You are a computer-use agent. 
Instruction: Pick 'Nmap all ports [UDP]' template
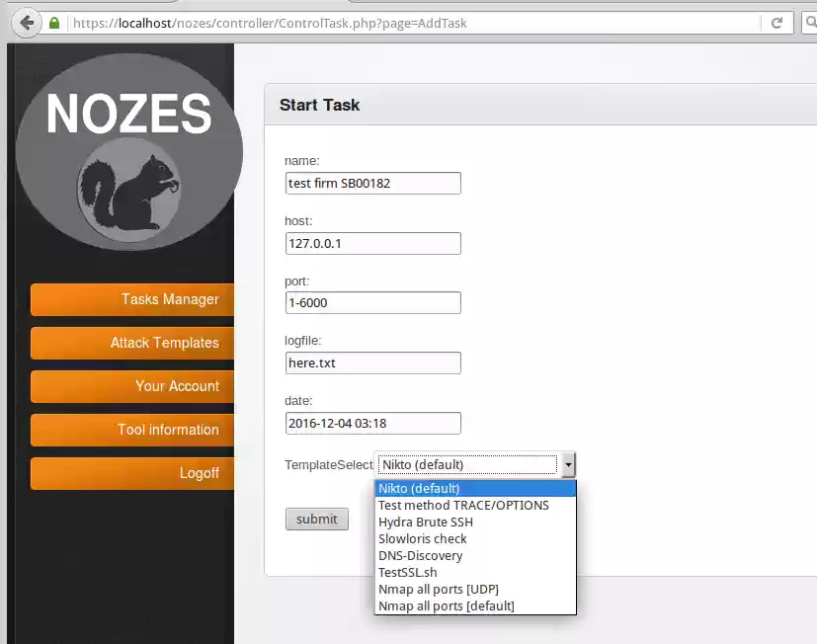(439, 589)
